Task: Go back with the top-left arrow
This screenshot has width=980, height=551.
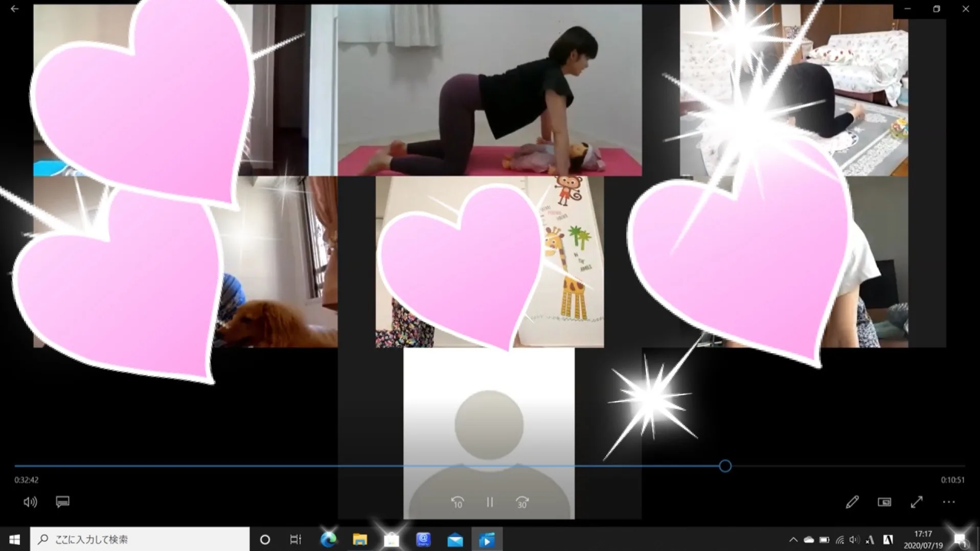Action: [x=14, y=9]
